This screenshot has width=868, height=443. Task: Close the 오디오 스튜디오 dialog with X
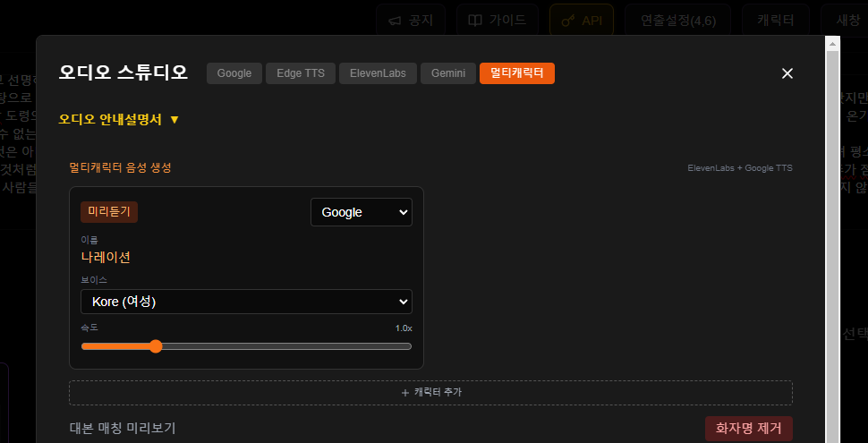pos(787,73)
